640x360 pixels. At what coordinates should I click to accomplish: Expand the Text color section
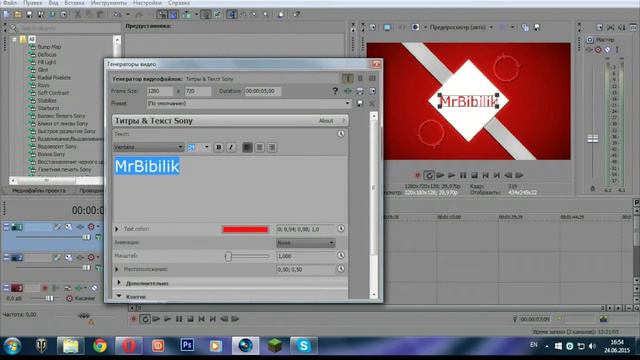coord(117,229)
